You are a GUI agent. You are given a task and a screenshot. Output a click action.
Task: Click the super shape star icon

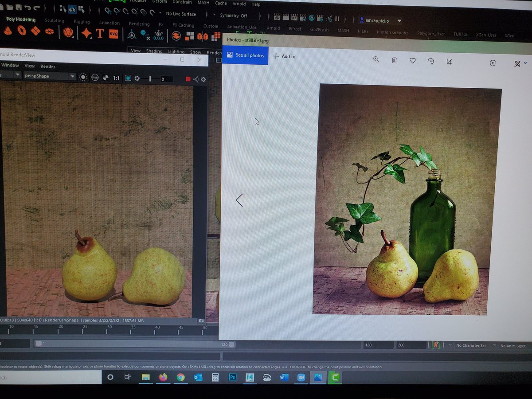86,33
